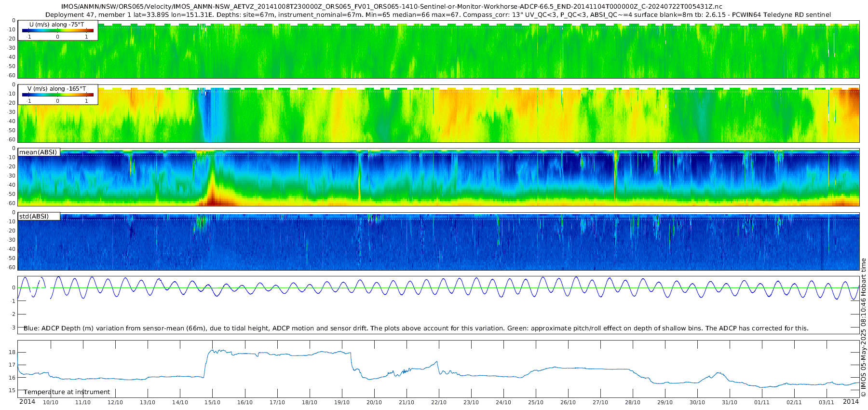This screenshot has height=410, width=868.
Task: Click the 15/10 date tick label
Action: coord(212,402)
